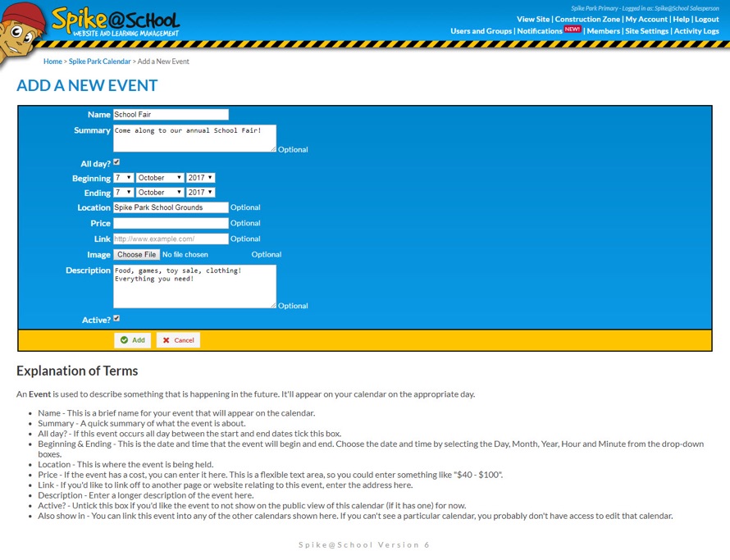Open Site Settings in top navigation
The height and width of the screenshot is (560, 730).
click(646, 31)
